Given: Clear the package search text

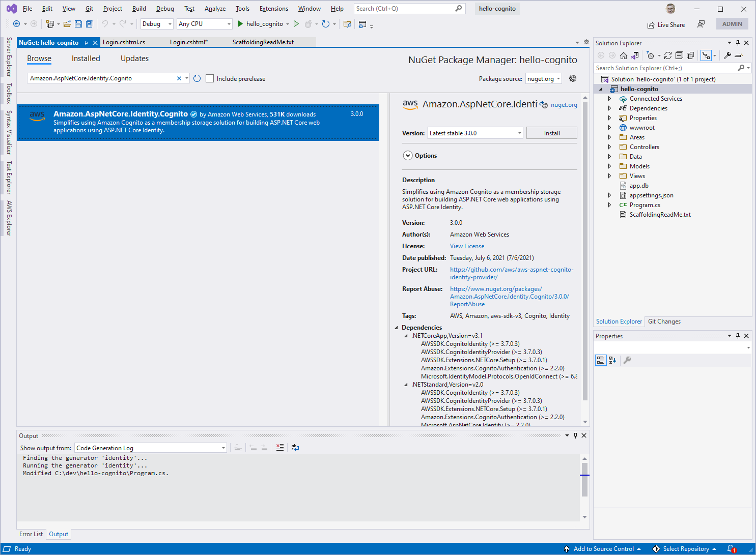Looking at the screenshot, I should click(179, 78).
